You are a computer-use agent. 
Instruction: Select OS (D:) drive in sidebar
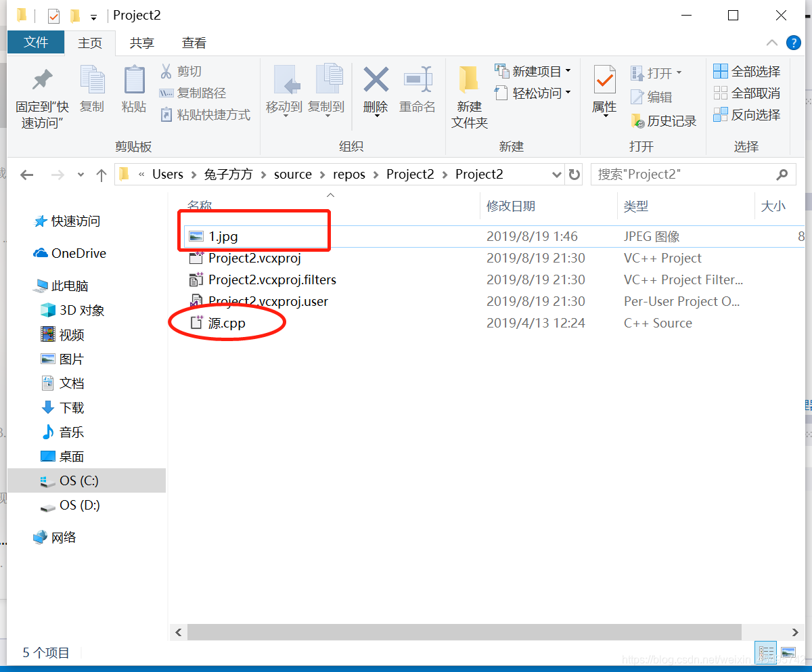point(70,506)
